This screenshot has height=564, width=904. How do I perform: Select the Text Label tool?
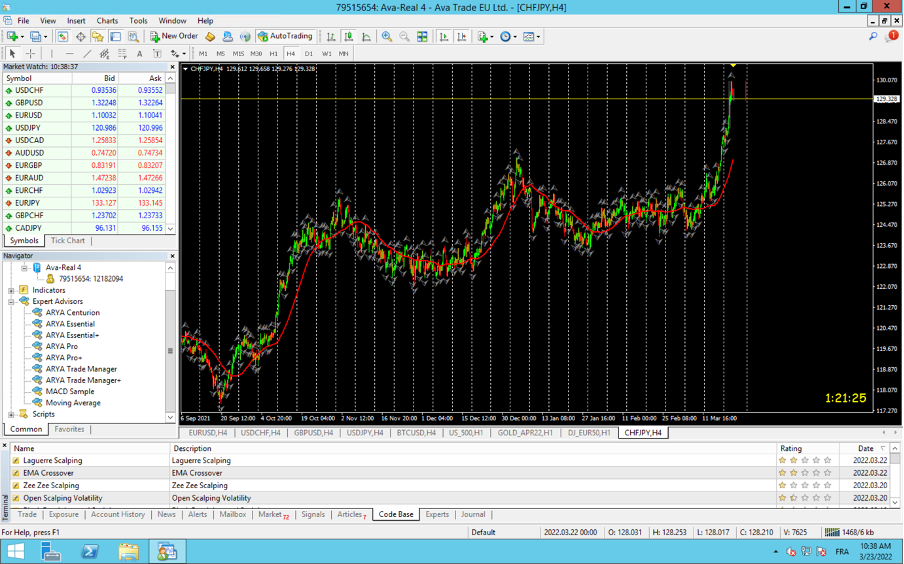pos(157,54)
